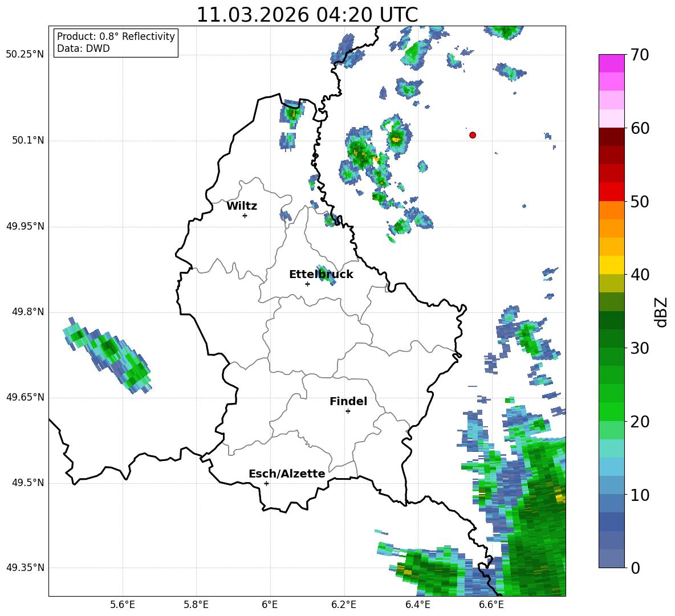
Task: Click the 49.35°N latitude label
Action: point(26,568)
